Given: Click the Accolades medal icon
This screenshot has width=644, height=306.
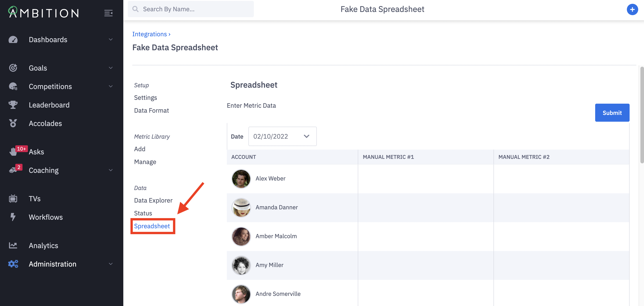Looking at the screenshot, I should (x=13, y=123).
